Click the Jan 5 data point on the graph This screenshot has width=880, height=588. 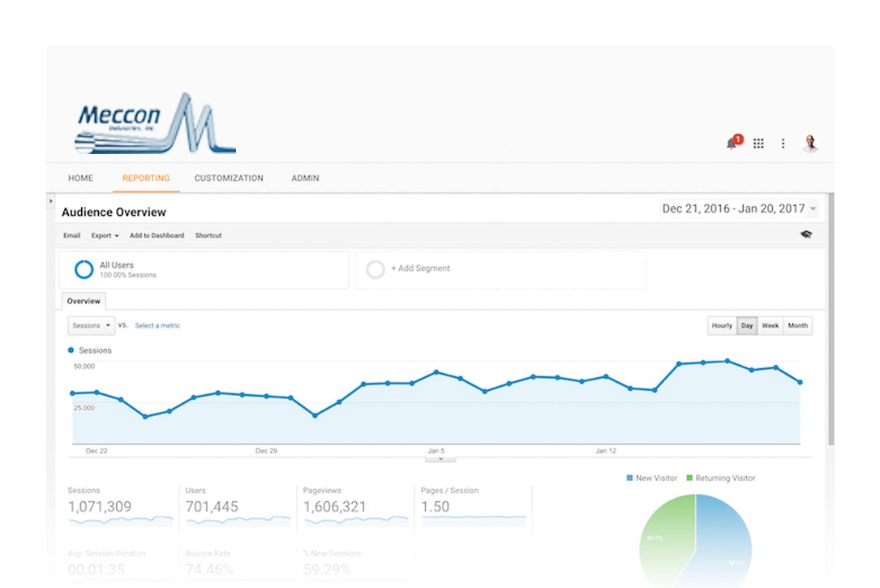436,371
